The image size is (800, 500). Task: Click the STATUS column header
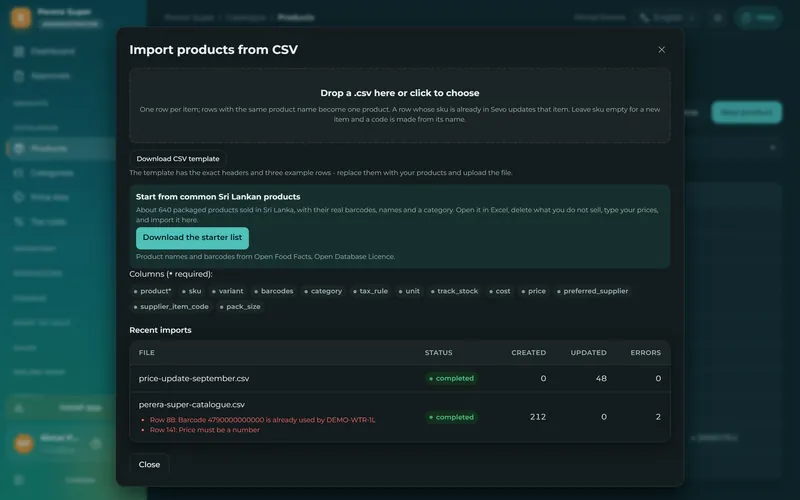tap(438, 353)
